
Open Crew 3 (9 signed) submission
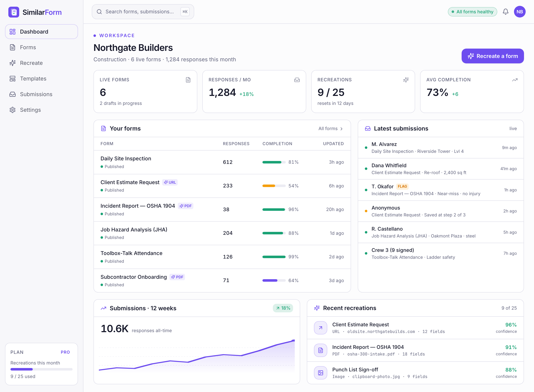[441, 253]
